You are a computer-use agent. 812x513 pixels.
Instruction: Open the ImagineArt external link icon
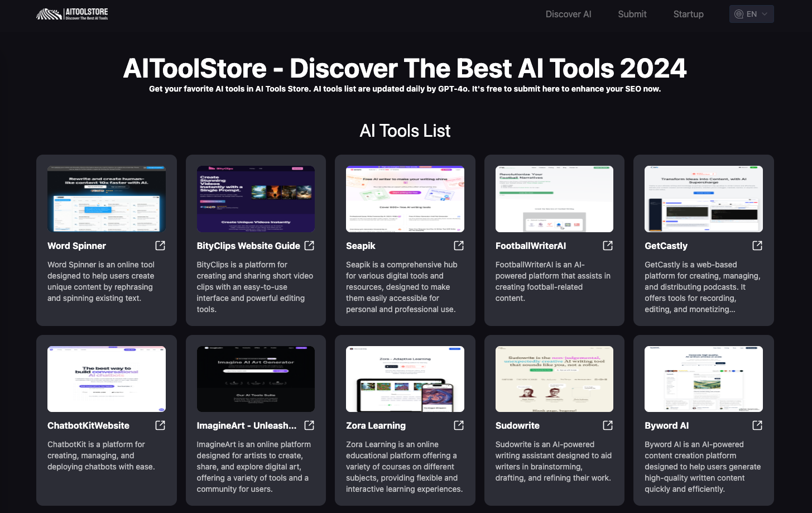(x=309, y=425)
